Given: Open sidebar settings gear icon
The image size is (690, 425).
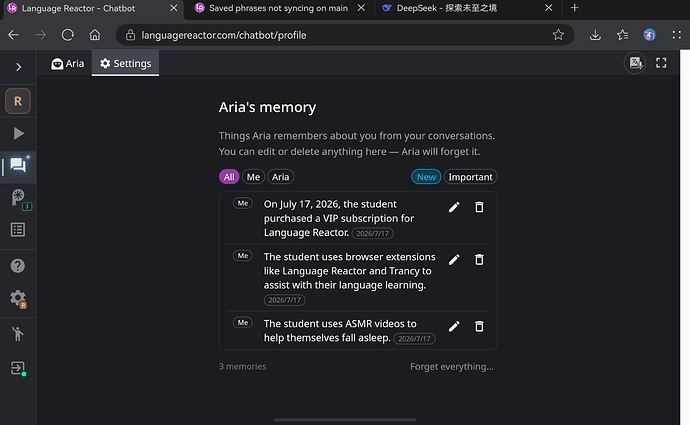Looking at the screenshot, I should [x=18, y=299].
